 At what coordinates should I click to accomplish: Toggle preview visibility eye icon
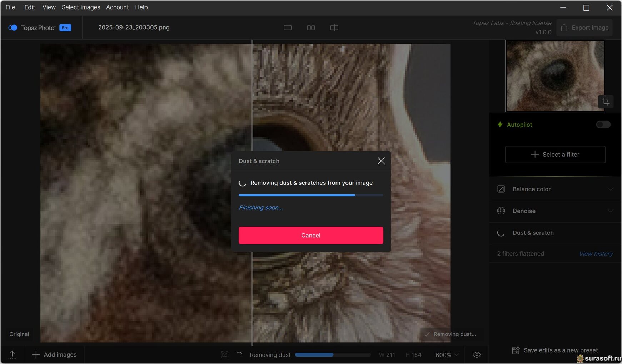(x=477, y=355)
